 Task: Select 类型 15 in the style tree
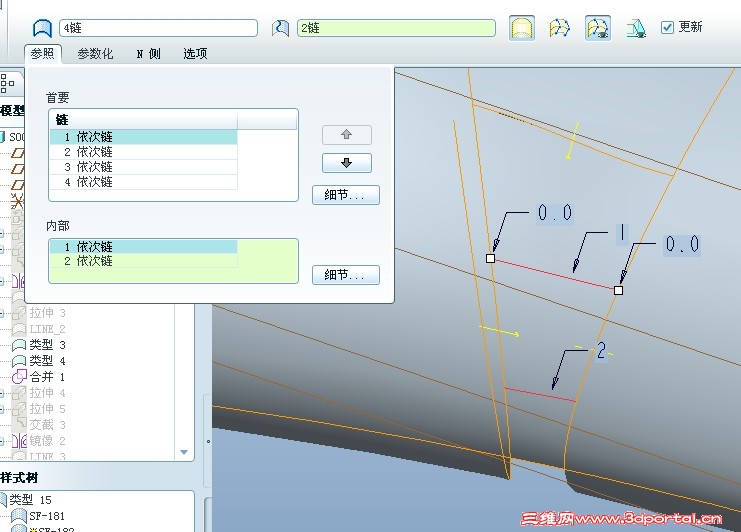[30, 500]
